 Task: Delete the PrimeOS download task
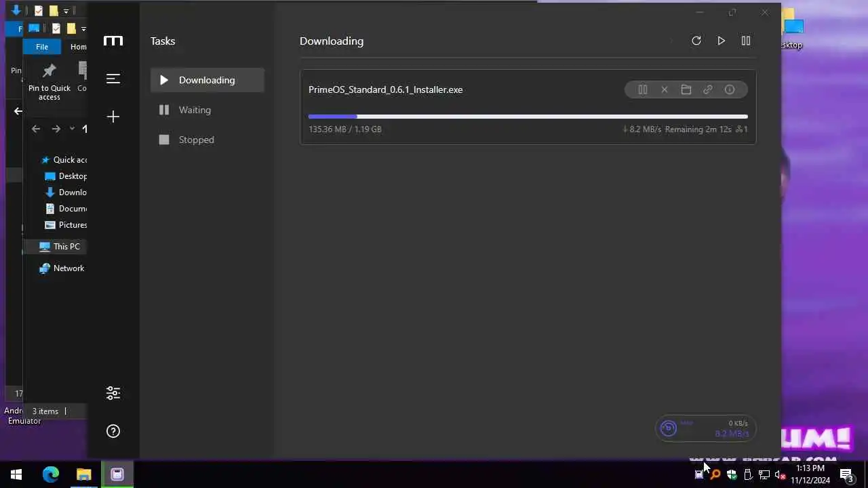(665, 89)
